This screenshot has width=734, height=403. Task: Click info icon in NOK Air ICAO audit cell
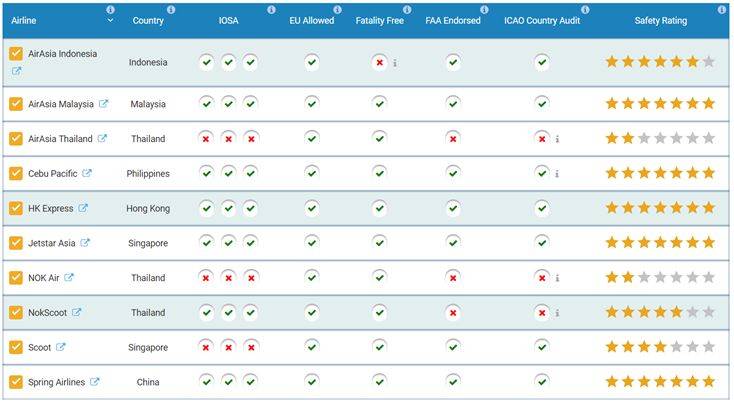(x=557, y=278)
